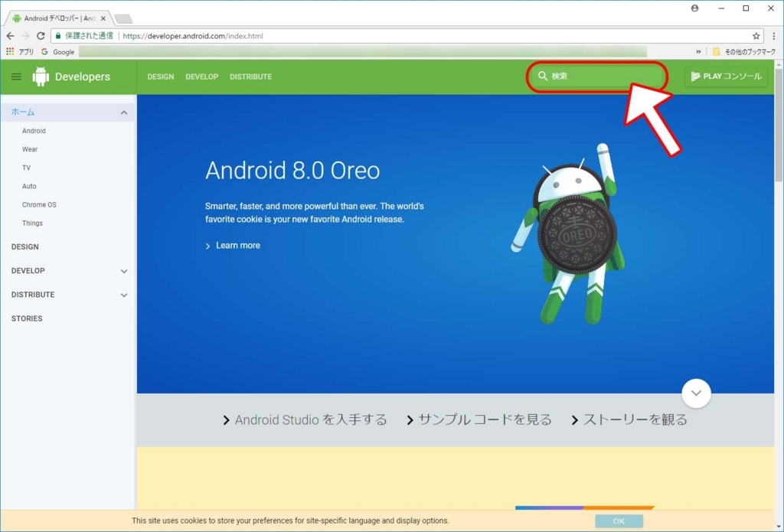Click the search magnifier icon

(543, 76)
